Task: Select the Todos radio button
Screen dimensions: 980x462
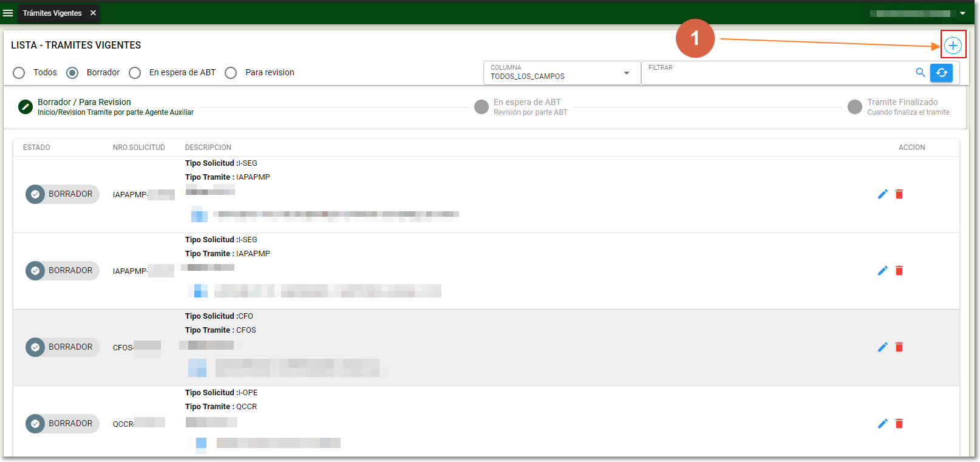Action: (19, 73)
